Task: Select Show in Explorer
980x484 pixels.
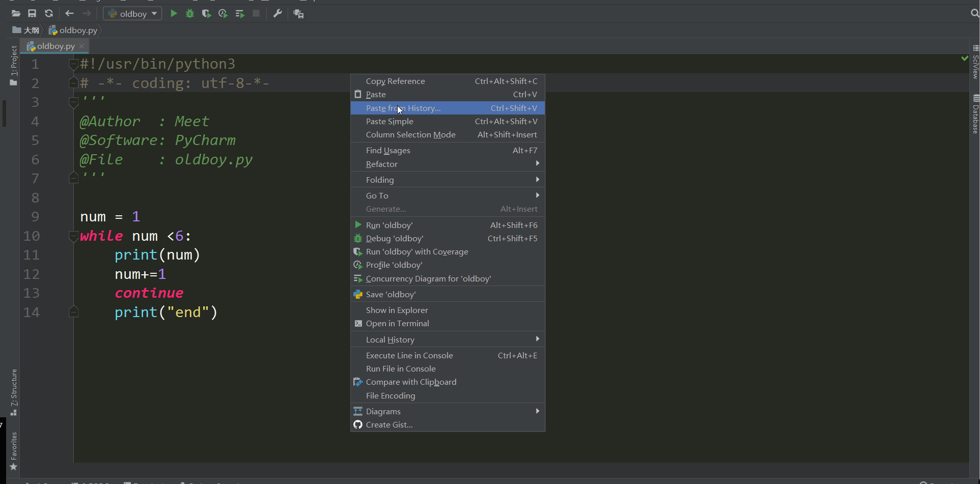Action: pyautogui.click(x=447, y=310)
